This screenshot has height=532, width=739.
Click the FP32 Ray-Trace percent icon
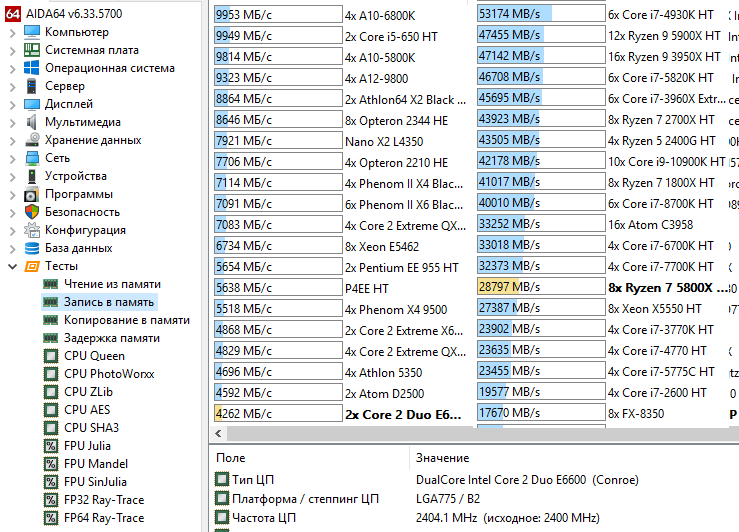coord(50,499)
